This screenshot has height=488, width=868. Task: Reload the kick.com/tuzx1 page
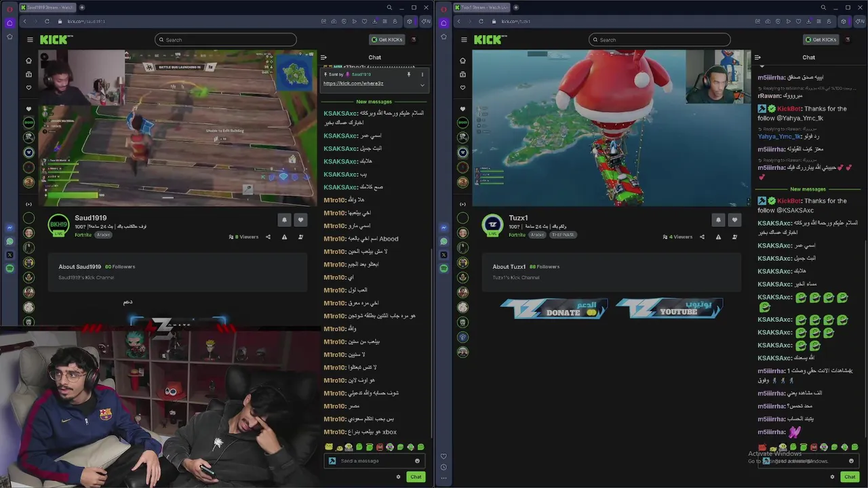pyautogui.click(x=481, y=21)
